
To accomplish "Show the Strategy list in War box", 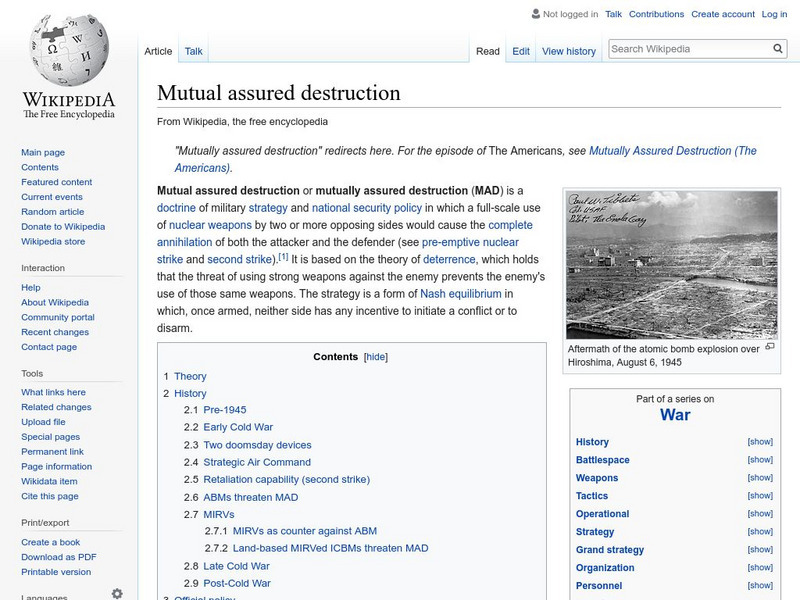I will pyautogui.click(x=760, y=532).
